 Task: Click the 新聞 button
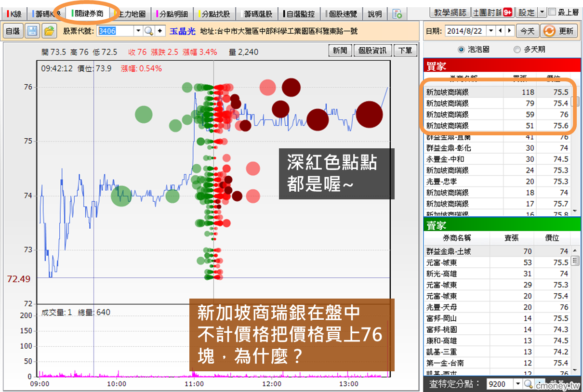(340, 51)
